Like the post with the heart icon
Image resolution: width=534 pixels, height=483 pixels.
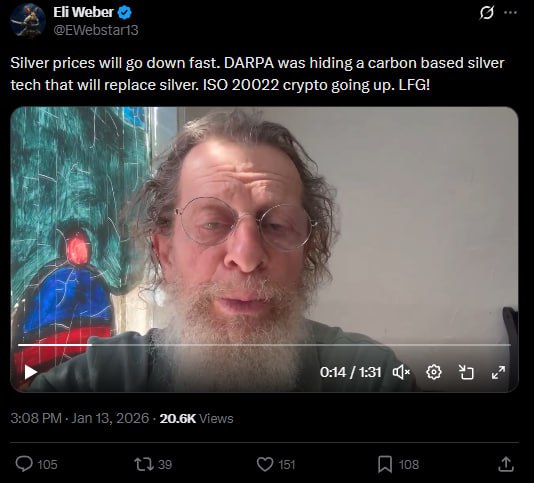pos(265,464)
